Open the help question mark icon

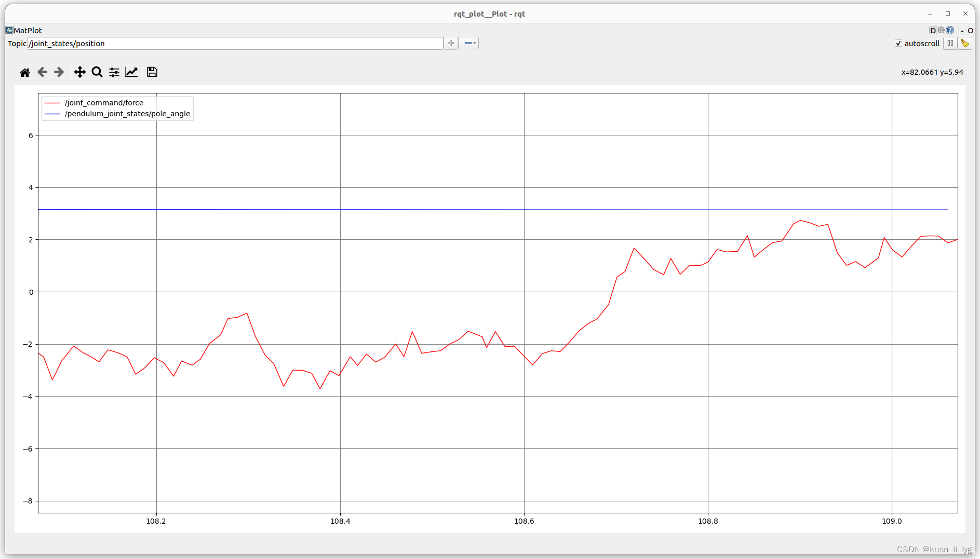(x=950, y=30)
